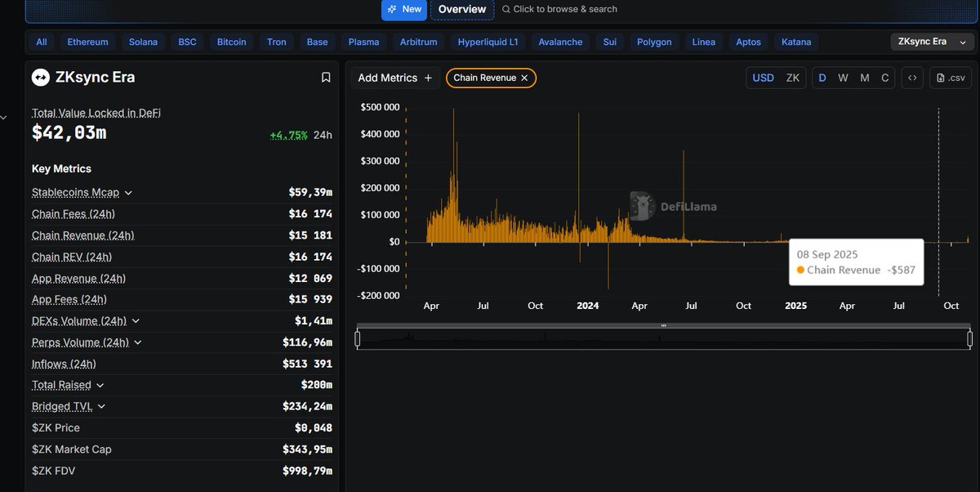Expand Perps Volume (24h) details
Viewport: 980px width, 492px height.
point(137,342)
